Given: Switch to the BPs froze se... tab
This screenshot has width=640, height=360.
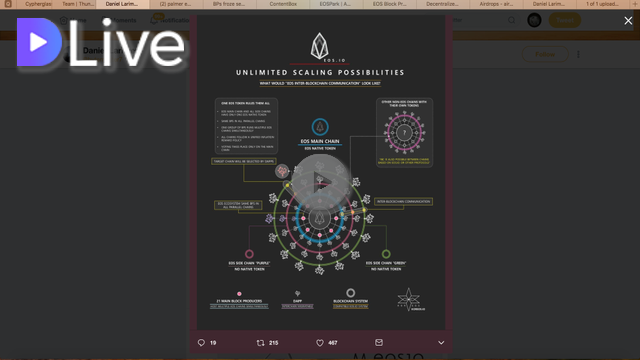Looking at the screenshot, I should coord(229,4).
